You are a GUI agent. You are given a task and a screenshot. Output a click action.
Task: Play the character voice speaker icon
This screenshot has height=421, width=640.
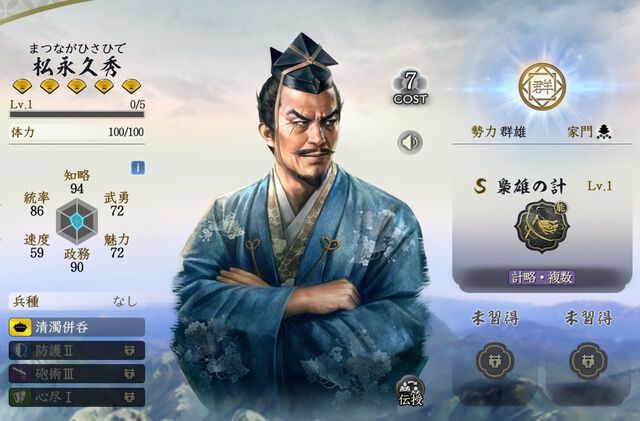click(x=410, y=143)
